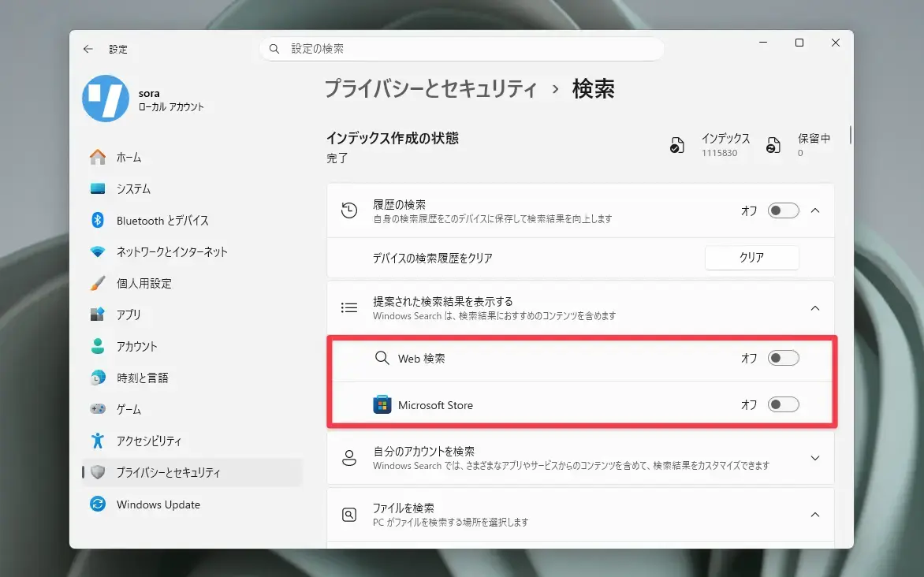The image size is (924, 577).
Task: Turn on the Microsoft Store toggle
Action: point(783,404)
